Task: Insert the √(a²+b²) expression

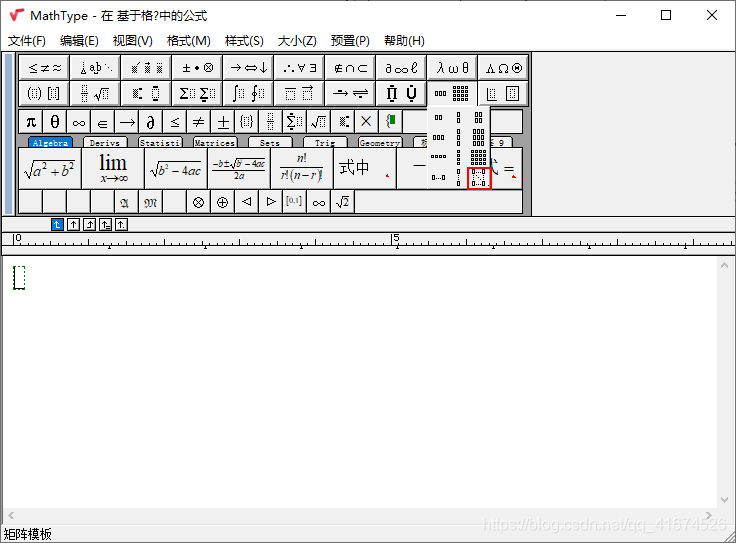Action: click(x=50, y=168)
